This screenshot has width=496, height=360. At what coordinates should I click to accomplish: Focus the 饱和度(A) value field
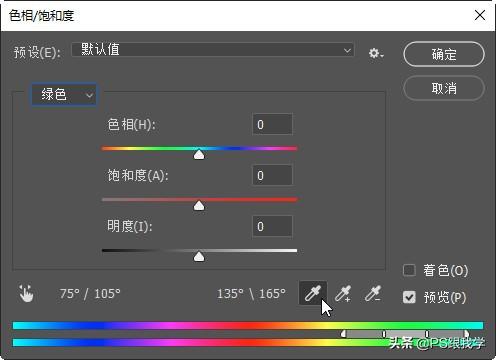(272, 175)
